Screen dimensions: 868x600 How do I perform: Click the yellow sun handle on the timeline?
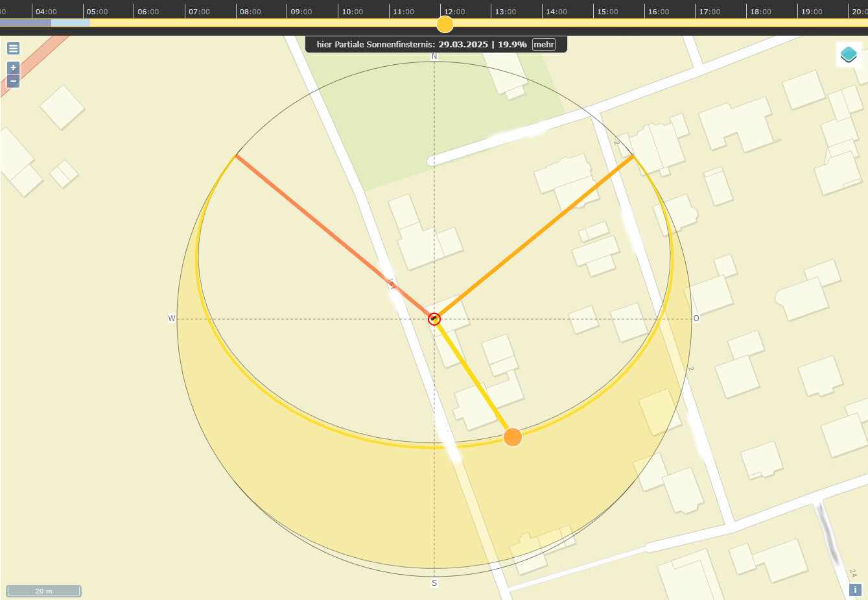445,25
